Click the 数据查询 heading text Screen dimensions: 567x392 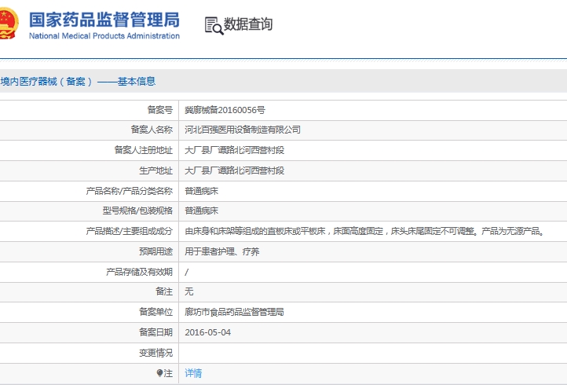tap(248, 24)
